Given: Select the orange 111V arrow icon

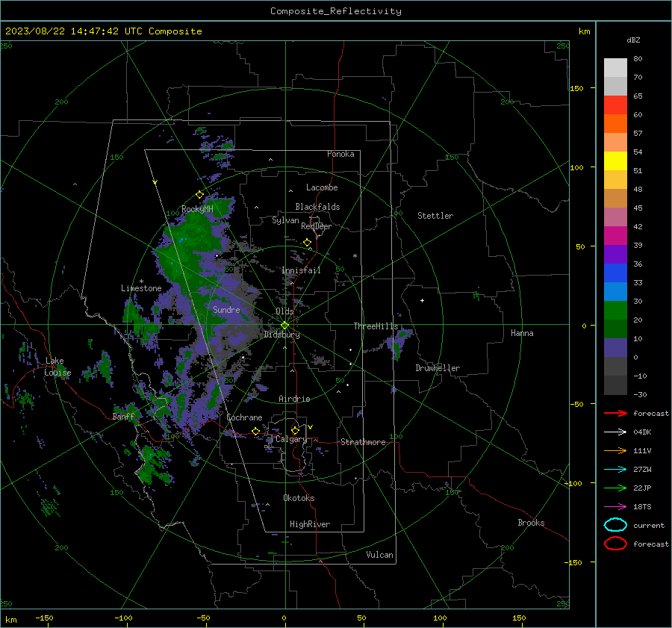Looking at the screenshot, I should point(615,450).
